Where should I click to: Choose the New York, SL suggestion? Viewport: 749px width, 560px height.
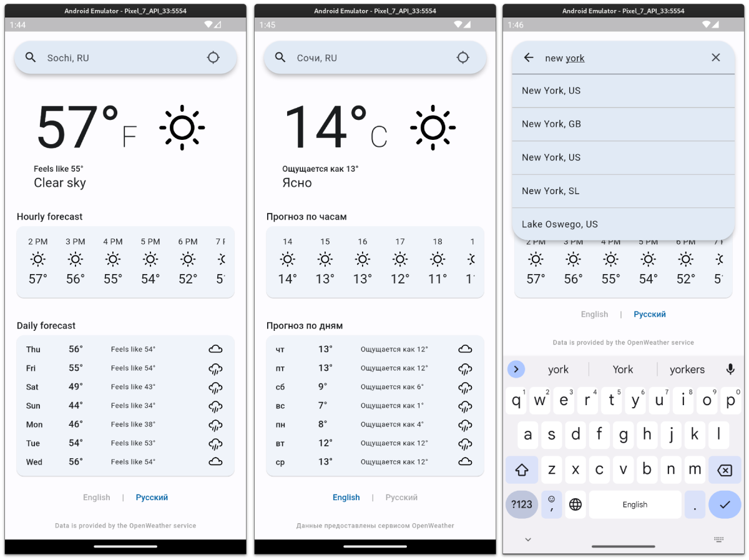pos(624,191)
